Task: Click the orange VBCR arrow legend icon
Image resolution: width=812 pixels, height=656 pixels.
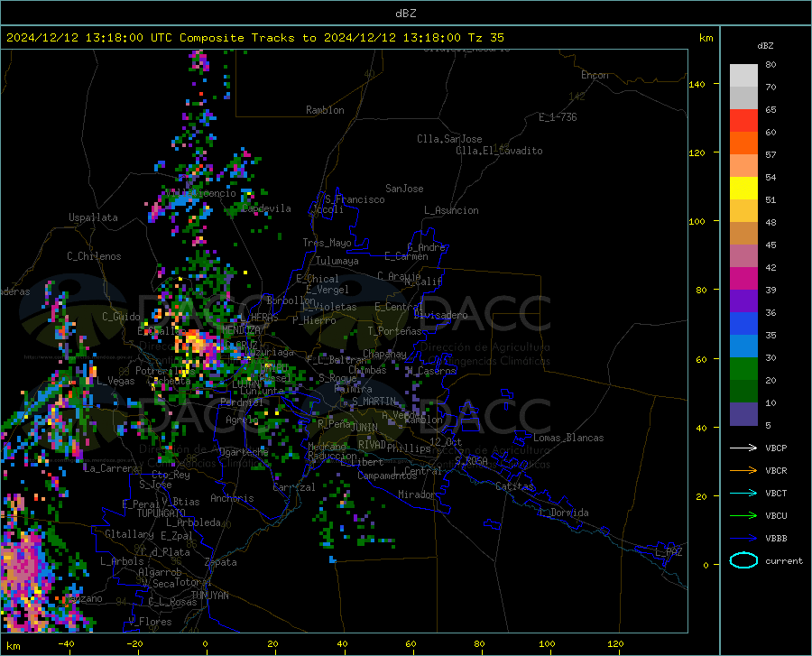Action: pyautogui.click(x=743, y=471)
